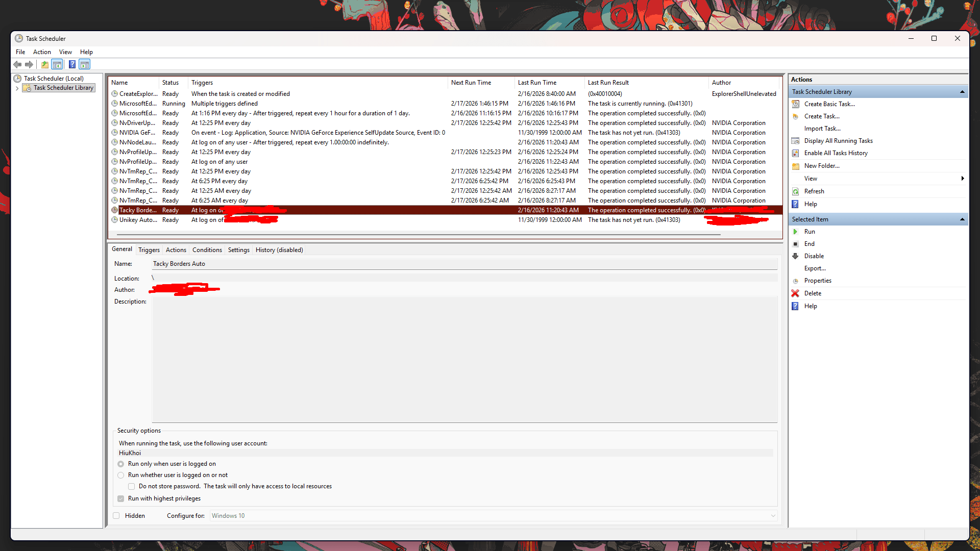This screenshot has height=551, width=980.
Task: Open the Configure for dropdown
Action: click(774, 516)
